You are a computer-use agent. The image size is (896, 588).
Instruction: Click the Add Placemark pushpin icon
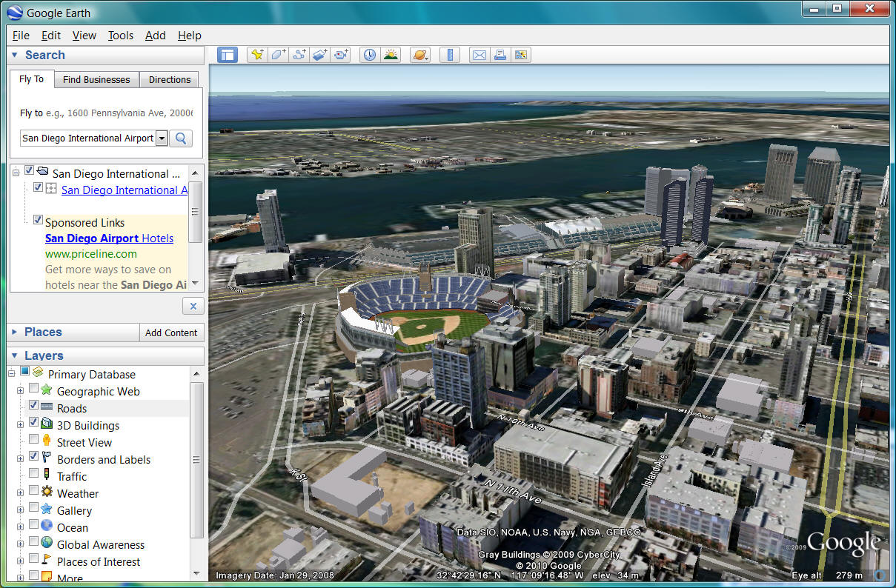257,55
